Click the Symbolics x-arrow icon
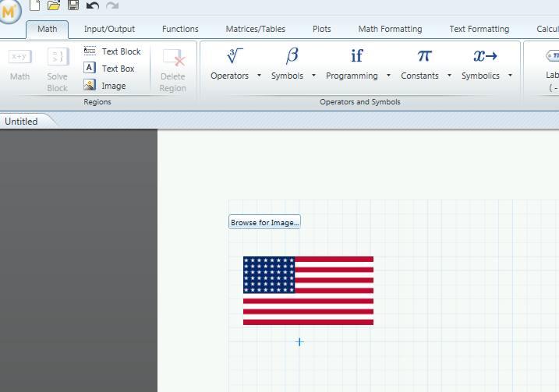The image size is (559, 392). tap(485, 56)
